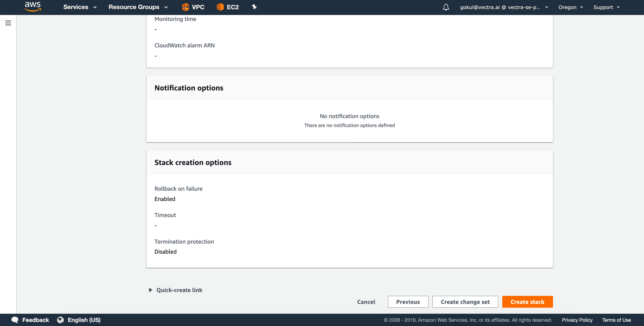Open the account user dropdown
This screenshot has width=644, height=326.
(x=504, y=7)
